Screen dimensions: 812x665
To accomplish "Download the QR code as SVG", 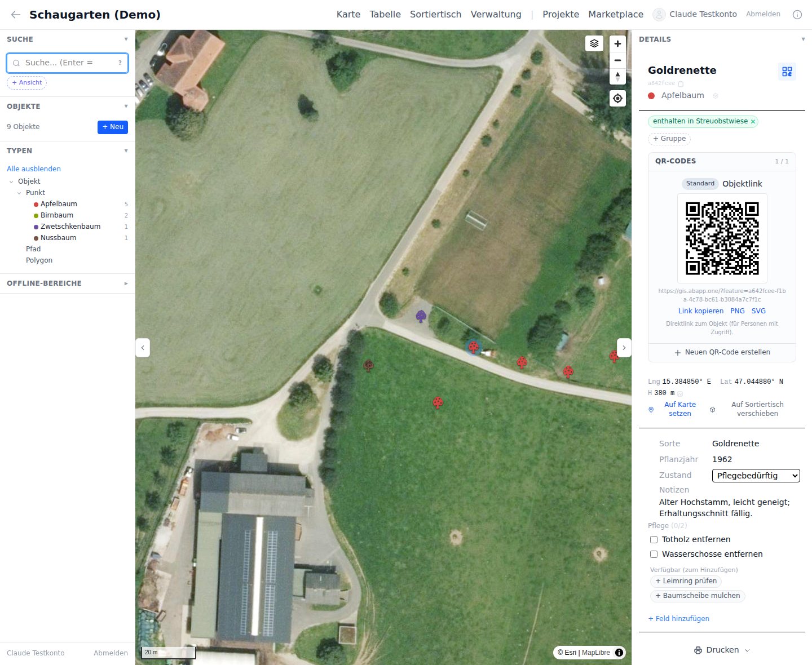I will click(758, 311).
